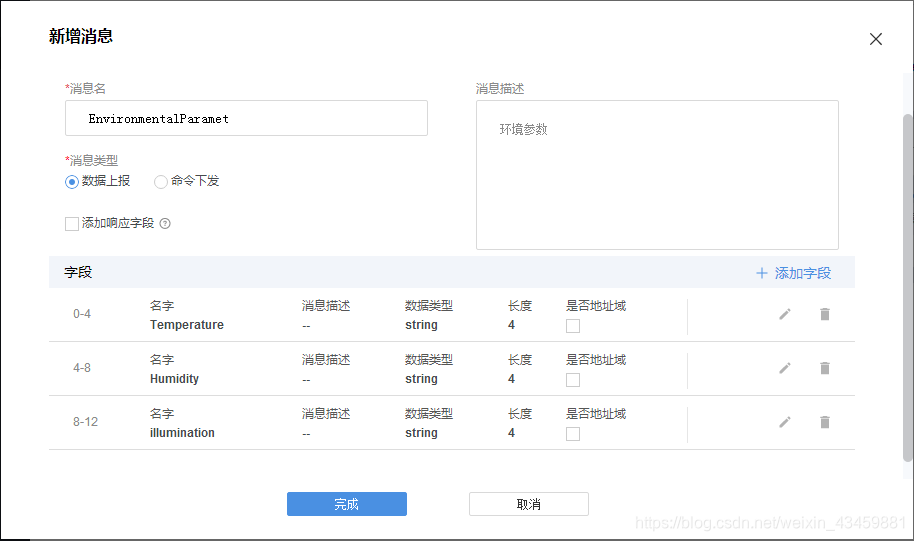The height and width of the screenshot is (541, 914).
Task: Select the 数据上报 message type
Action: coord(72,182)
